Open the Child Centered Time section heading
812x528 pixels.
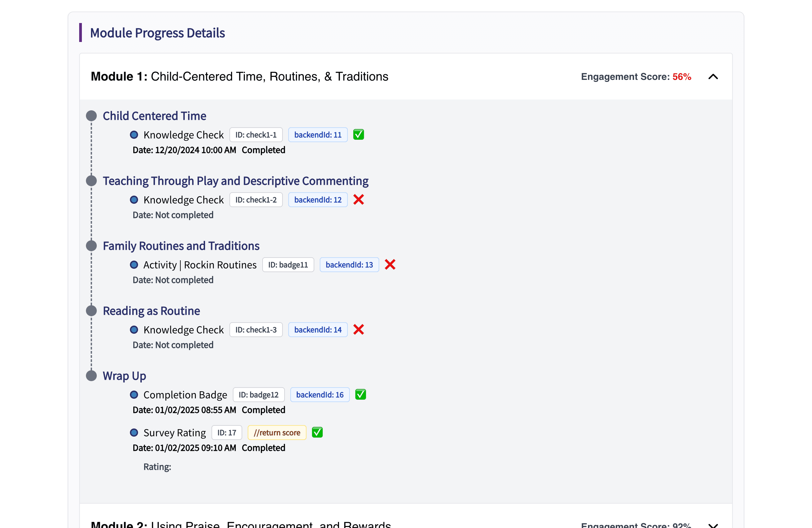(x=155, y=116)
